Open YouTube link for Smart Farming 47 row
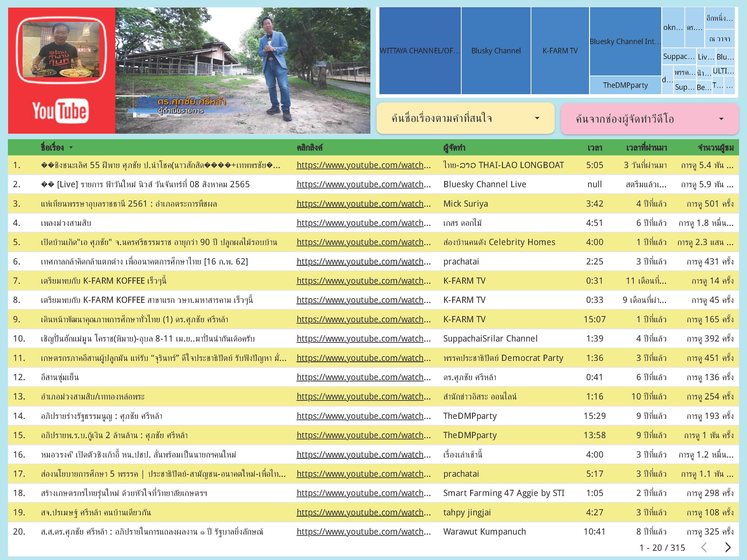 [364, 493]
